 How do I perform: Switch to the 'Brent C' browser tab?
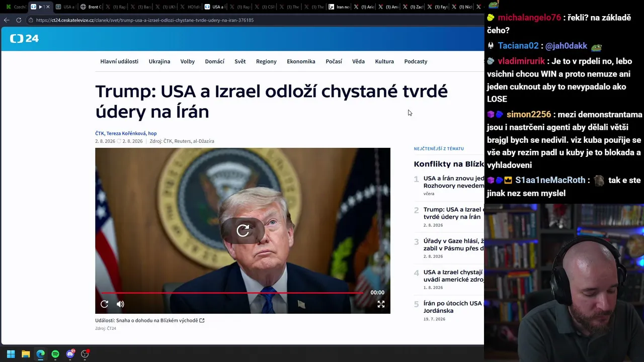pos(91,7)
